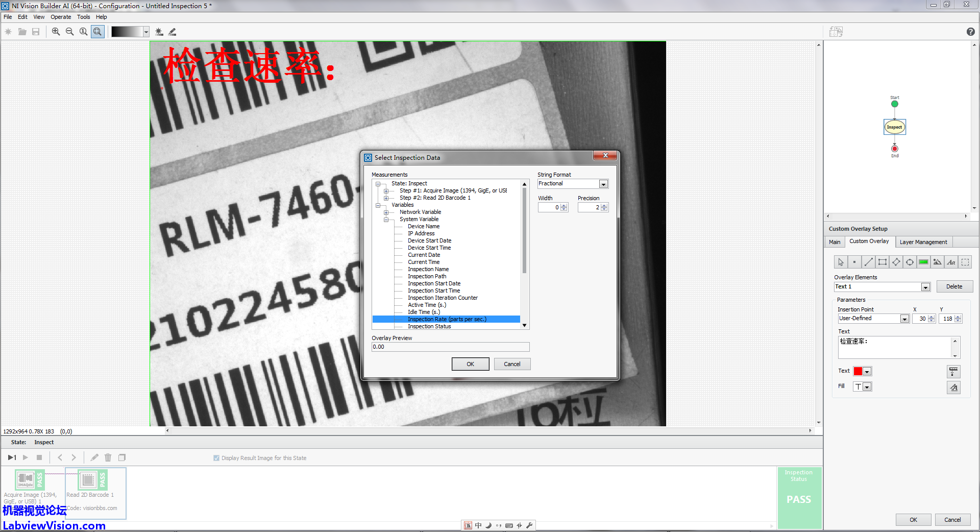This screenshot has width=980, height=532.
Task: Open the Operate menu
Action: (x=61, y=17)
